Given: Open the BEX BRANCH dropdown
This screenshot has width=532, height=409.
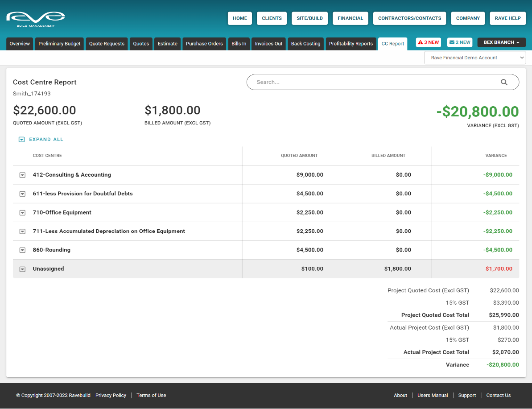Looking at the screenshot, I should (501, 42).
